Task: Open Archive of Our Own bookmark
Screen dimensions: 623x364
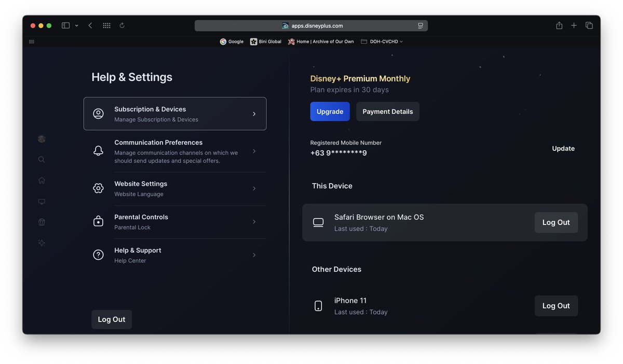Action: pyautogui.click(x=321, y=41)
